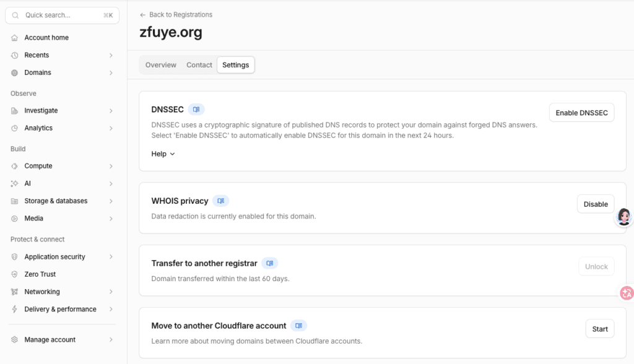634x364 pixels.
Task: Expand the Compute chevron
Action: click(111, 167)
